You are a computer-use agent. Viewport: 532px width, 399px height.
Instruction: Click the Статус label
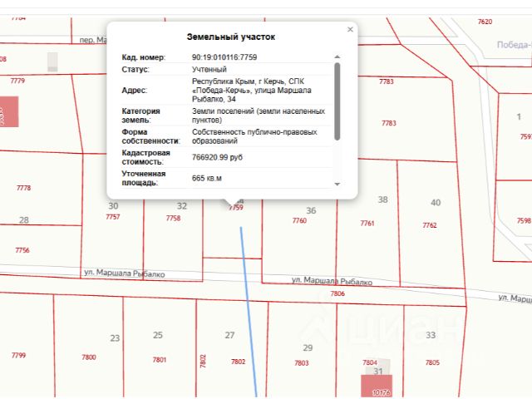(135, 70)
